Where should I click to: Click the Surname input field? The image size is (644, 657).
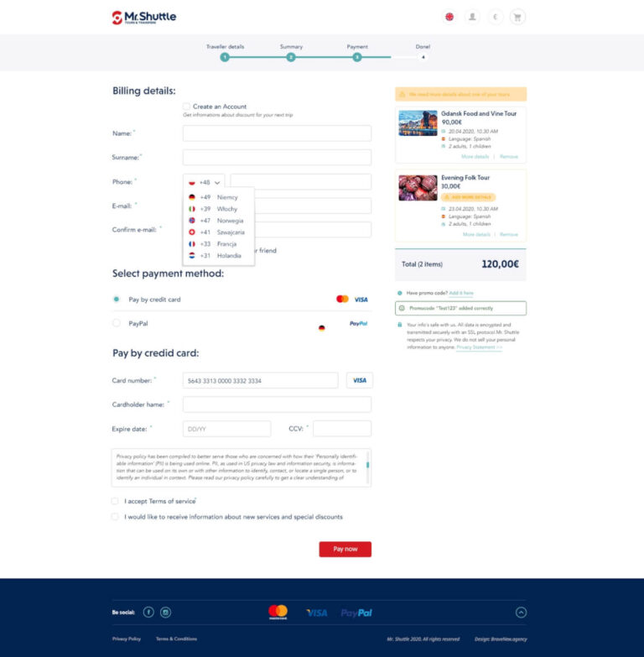(277, 158)
